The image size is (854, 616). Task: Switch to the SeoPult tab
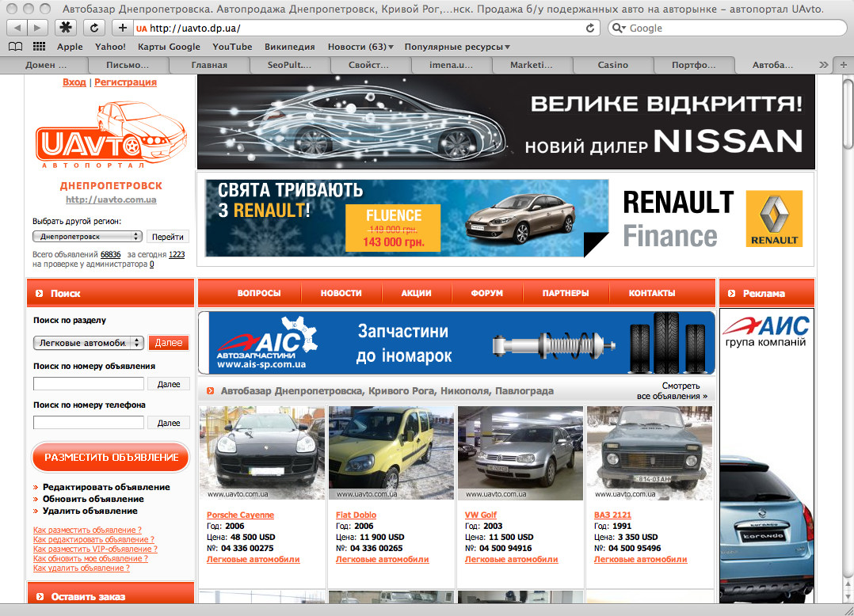point(289,65)
